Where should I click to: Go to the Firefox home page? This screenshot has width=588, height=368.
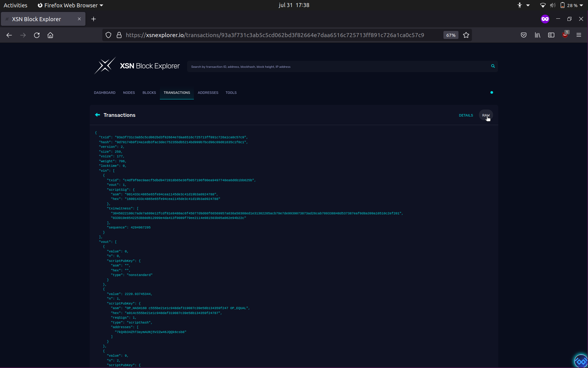click(51, 35)
